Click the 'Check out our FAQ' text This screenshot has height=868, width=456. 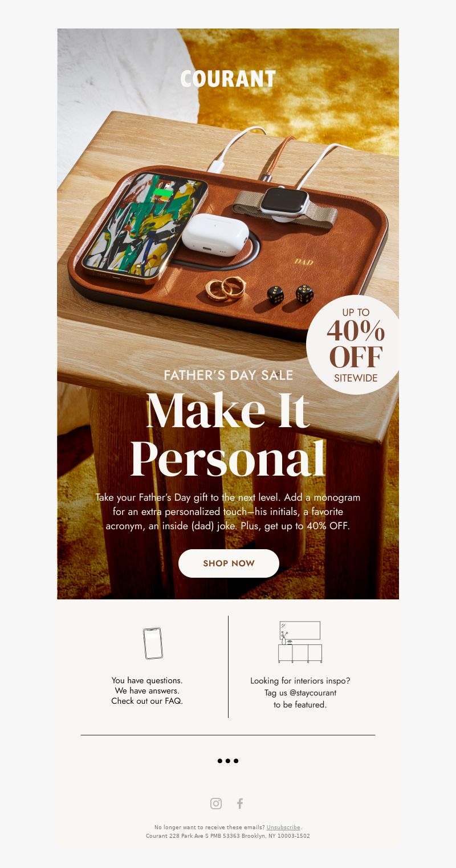click(x=147, y=701)
